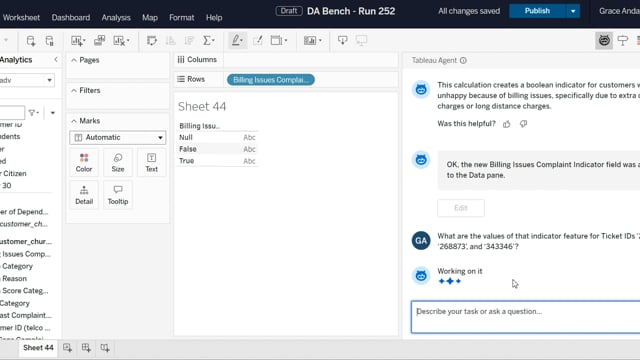
Task: Open the data source selector dropdown
Action: tap(26, 80)
